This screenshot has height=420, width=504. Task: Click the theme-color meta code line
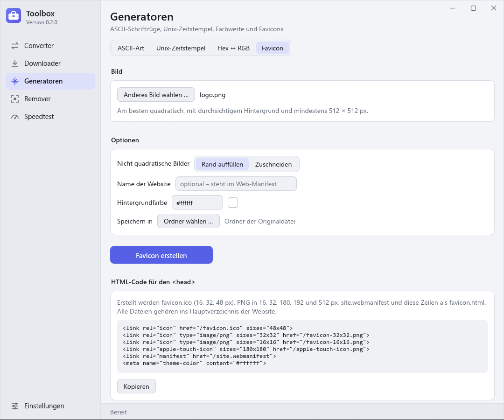[195, 364]
